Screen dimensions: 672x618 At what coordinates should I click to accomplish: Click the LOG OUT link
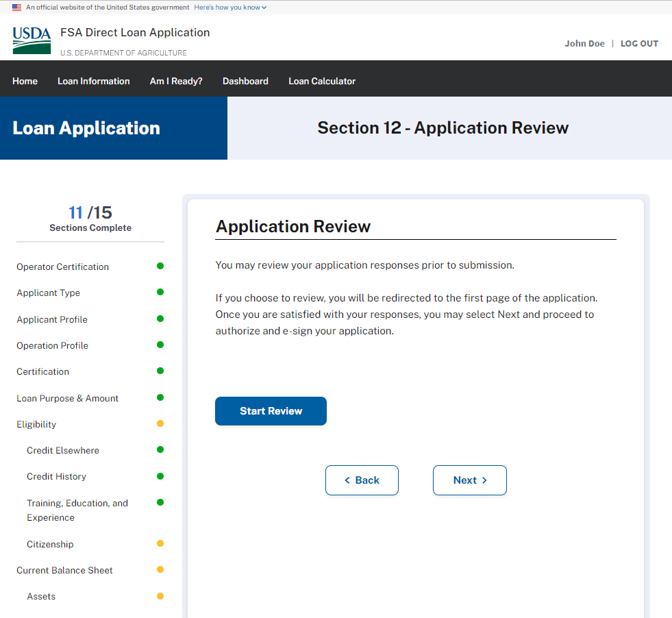639,43
